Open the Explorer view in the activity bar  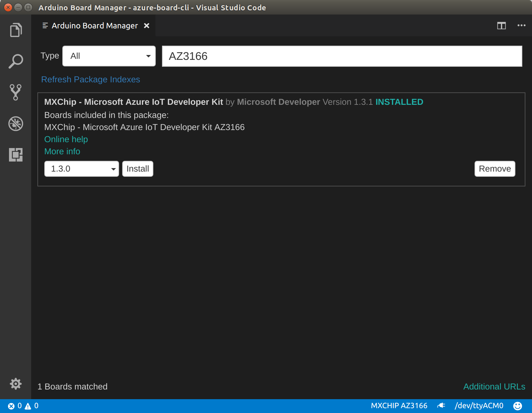[16, 30]
